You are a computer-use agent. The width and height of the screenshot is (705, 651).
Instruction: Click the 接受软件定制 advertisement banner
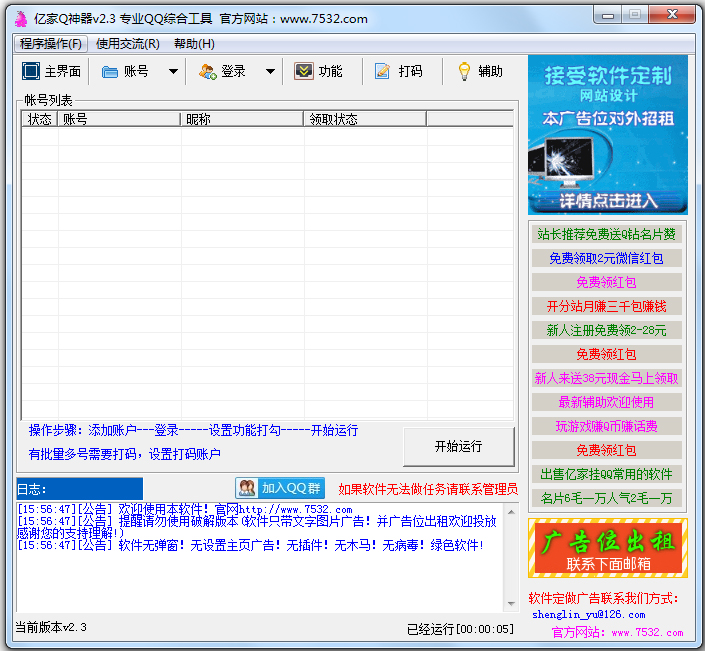pos(608,134)
